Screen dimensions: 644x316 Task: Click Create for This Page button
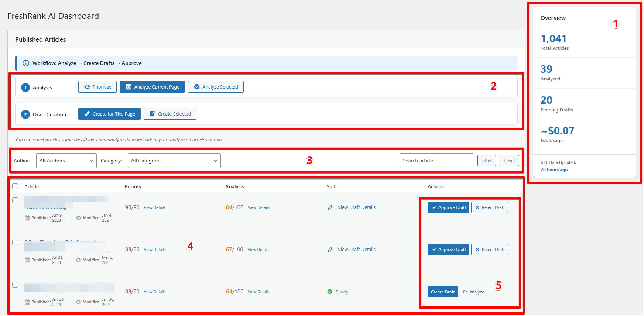click(x=109, y=114)
